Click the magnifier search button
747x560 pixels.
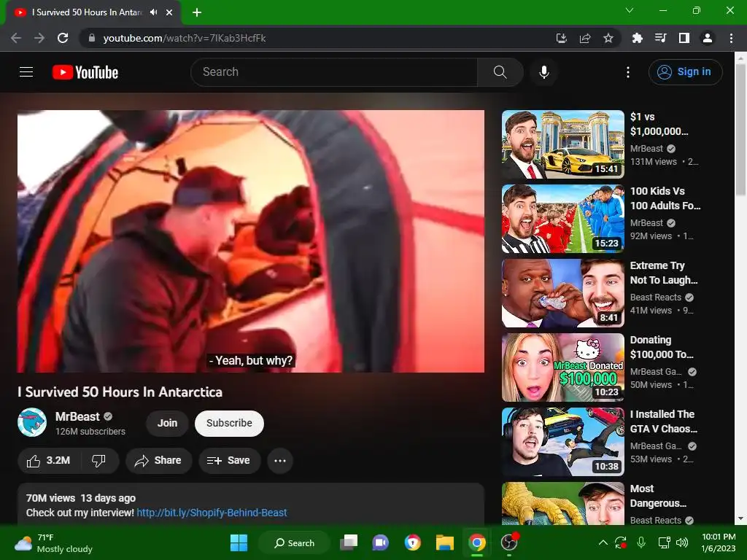pyautogui.click(x=500, y=72)
